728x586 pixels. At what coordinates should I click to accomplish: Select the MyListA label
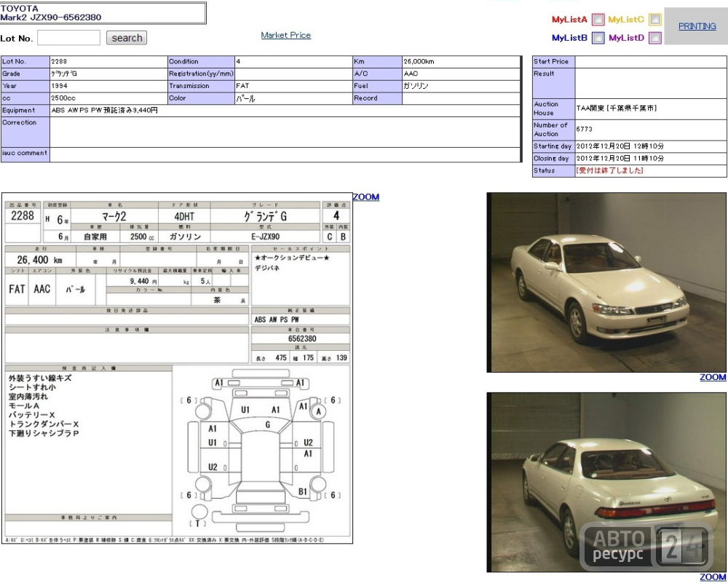click(569, 20)
